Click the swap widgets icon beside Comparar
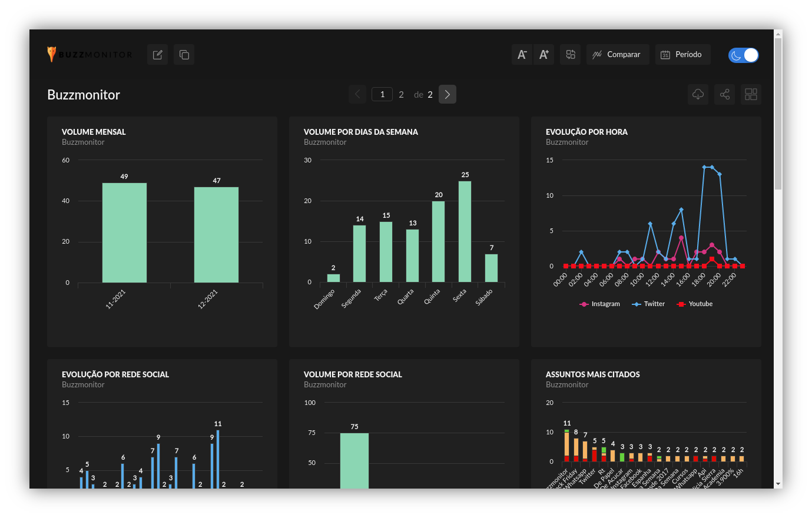812x518 pixels. (x=570, y=55)
